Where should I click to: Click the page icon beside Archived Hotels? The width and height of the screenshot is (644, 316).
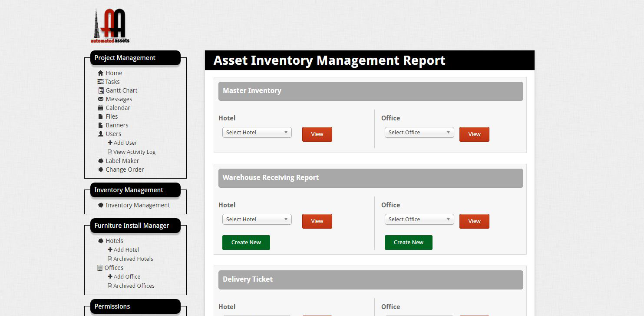[110, 259]
